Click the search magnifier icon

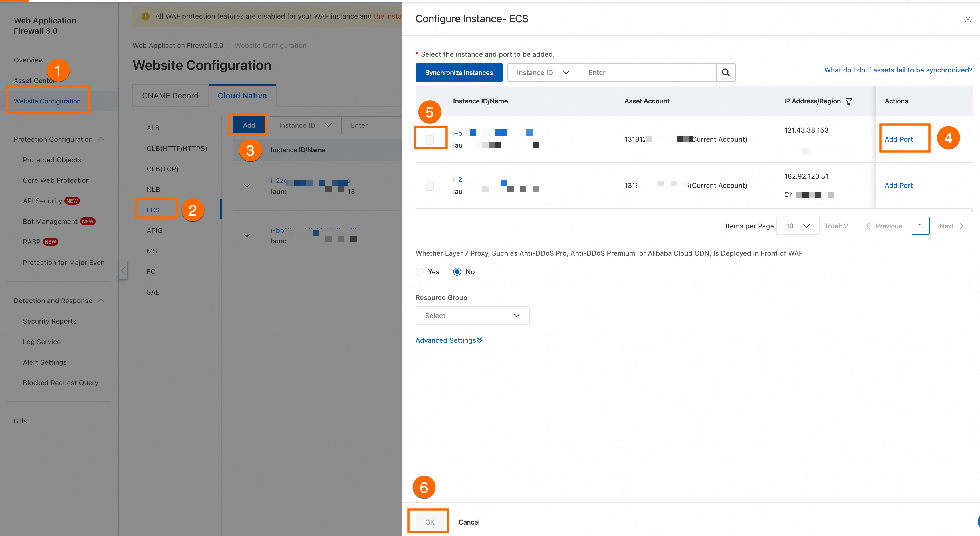[725, 72]
